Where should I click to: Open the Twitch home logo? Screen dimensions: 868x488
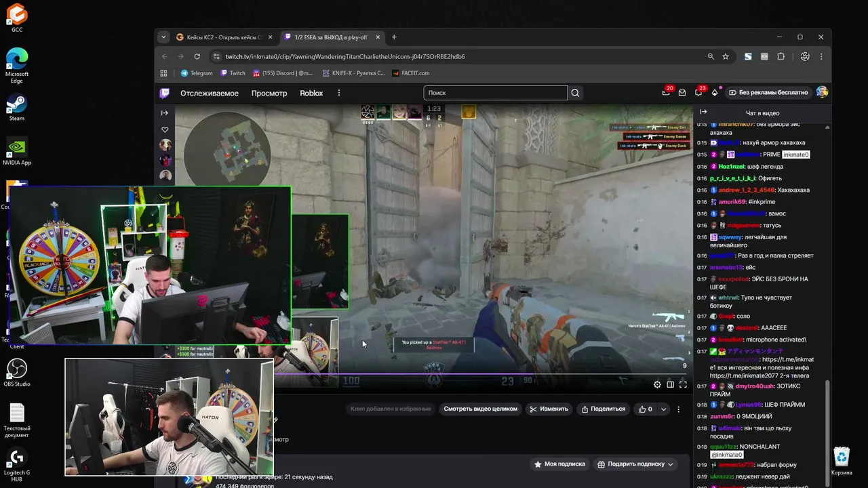pyautogui.click(x=164, y=93)
